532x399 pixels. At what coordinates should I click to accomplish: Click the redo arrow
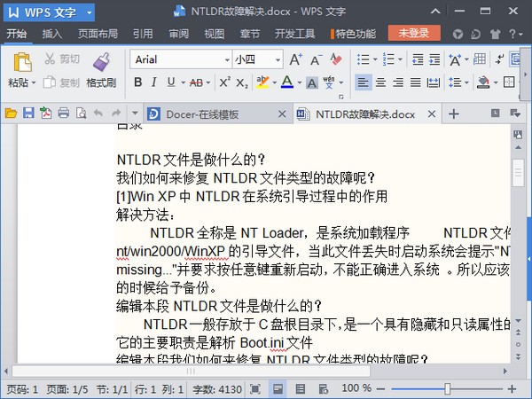point(116,113)
